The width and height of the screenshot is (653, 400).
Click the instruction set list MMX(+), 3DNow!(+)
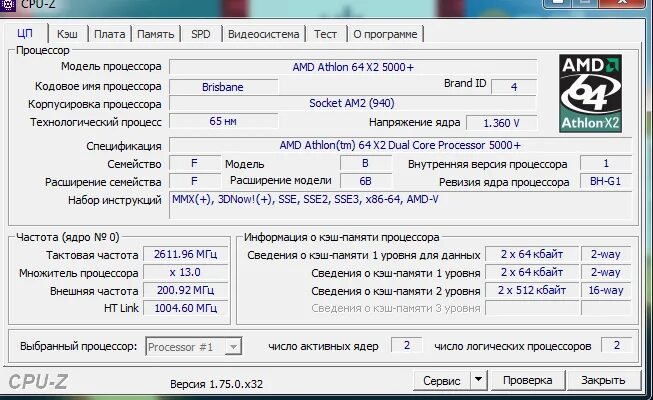click(400, 205)
